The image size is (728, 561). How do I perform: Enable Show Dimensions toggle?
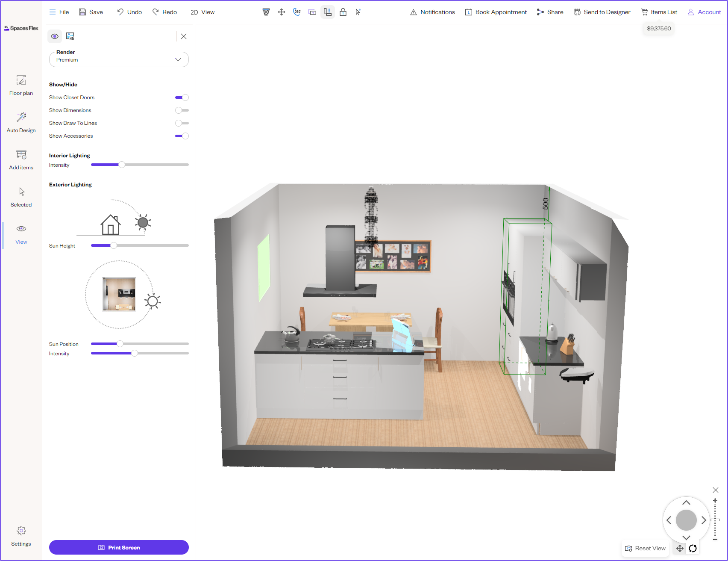point(182,110)
